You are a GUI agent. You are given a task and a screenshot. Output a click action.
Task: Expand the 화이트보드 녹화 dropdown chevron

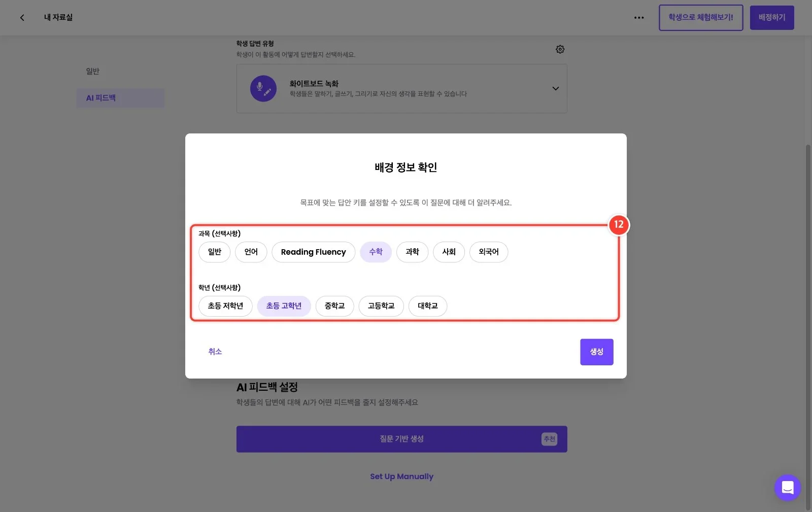[x=556, y=88]
